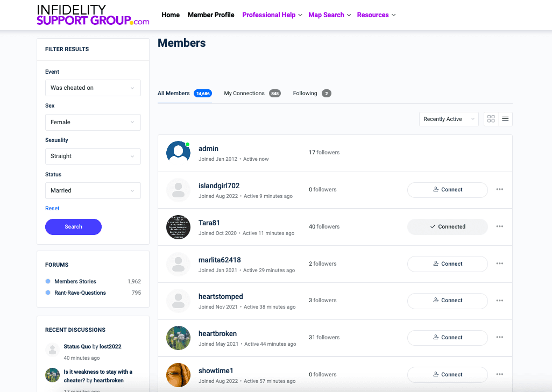This screenshot has width=552, height=392.
Task: Open the Recently Active sort dropdown
Action: (449, 119)
